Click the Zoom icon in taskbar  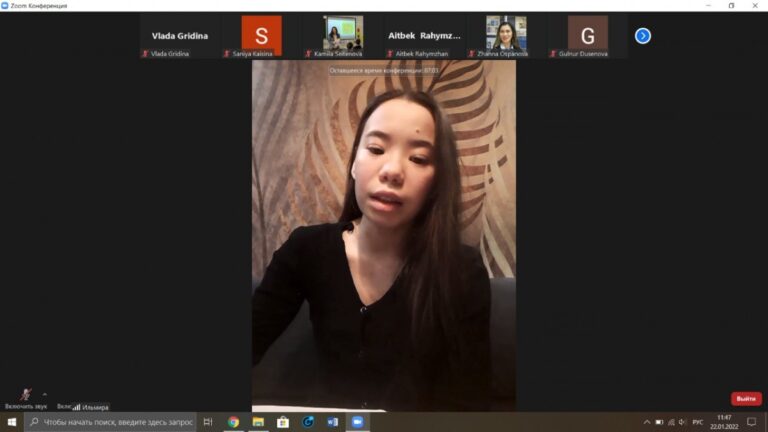coord(358,422)
